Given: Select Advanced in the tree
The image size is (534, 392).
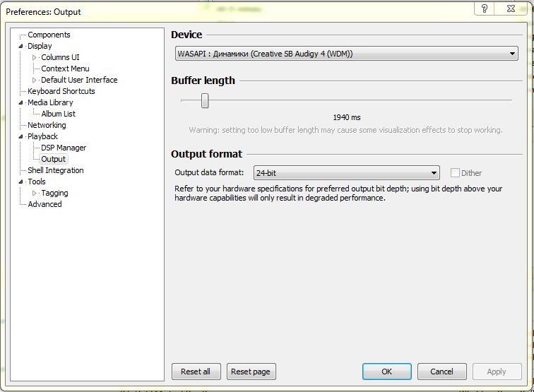Looking at the screenshot, I should [x=44, y=204].
